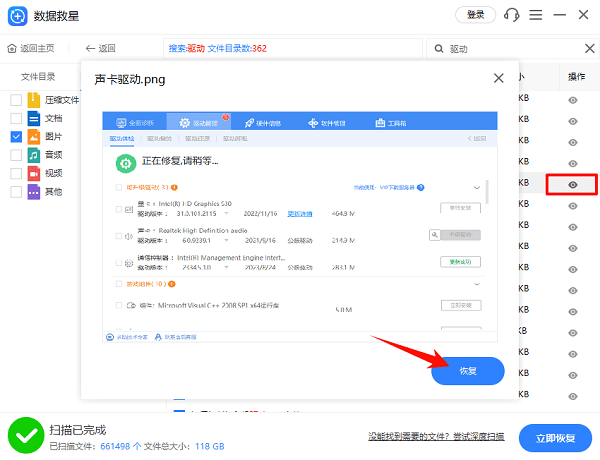Uncheck the 图片 checkbox

click(16, 137)
